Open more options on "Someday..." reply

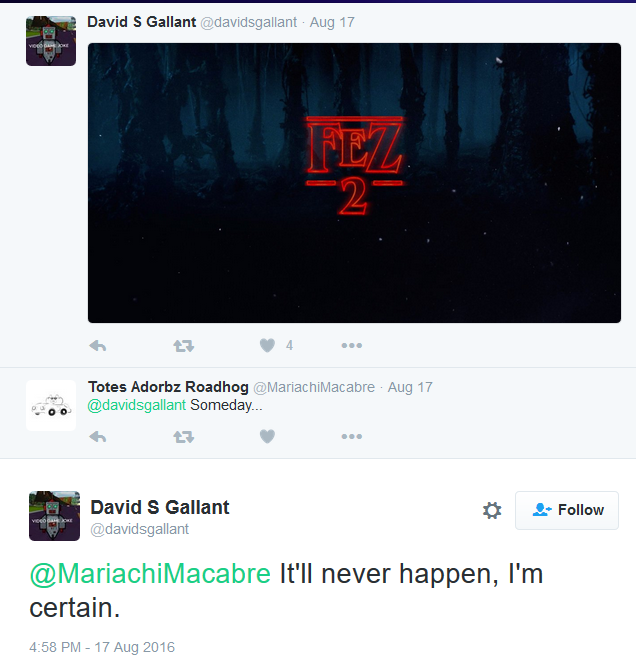click(x=352, y=436)
